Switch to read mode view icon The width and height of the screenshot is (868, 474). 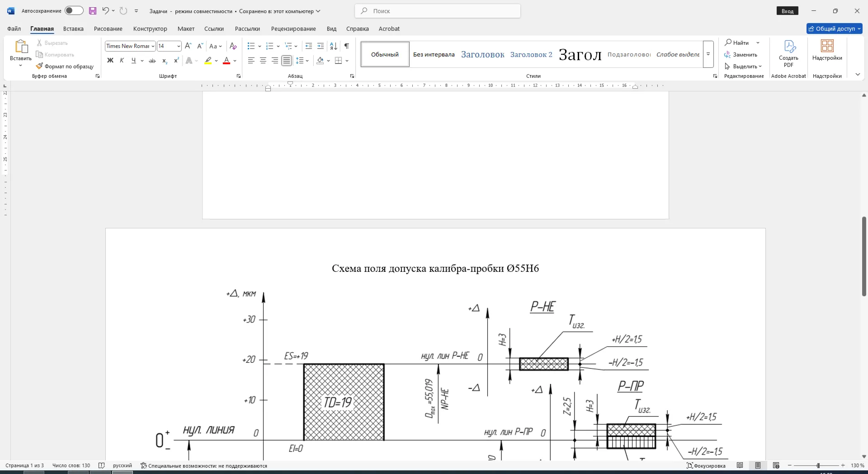pyautogui.click(x=740, y=465)
